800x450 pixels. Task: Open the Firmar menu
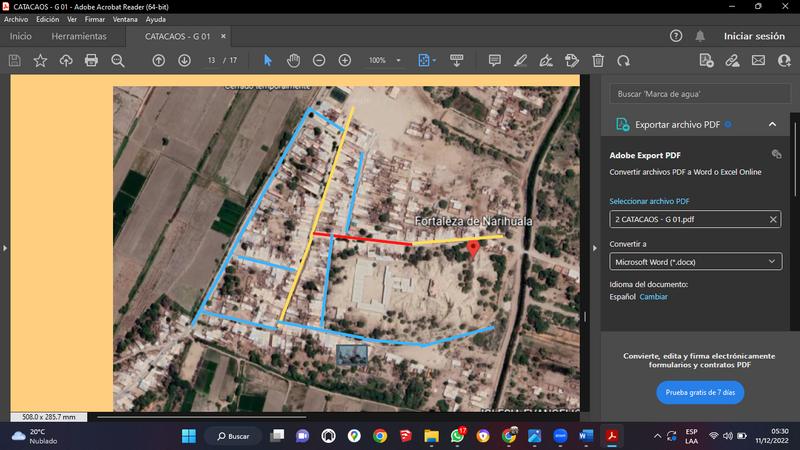pos(95,19)
